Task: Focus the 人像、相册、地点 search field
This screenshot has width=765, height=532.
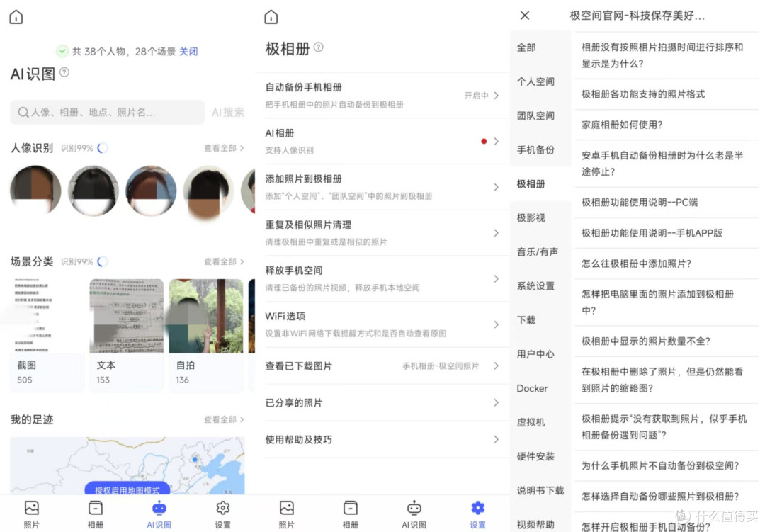Action: (x=108, y=112)
